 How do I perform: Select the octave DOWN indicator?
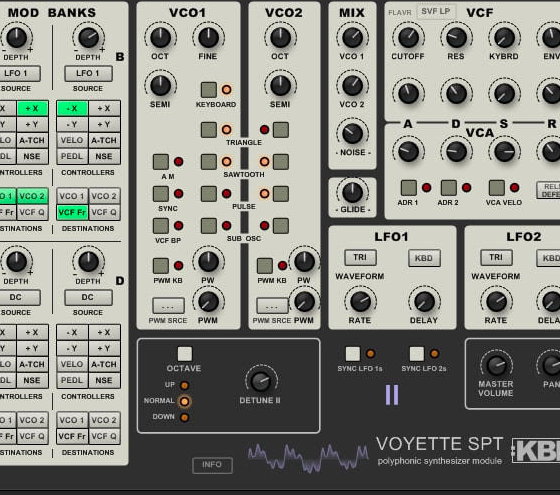pos(185,417)
